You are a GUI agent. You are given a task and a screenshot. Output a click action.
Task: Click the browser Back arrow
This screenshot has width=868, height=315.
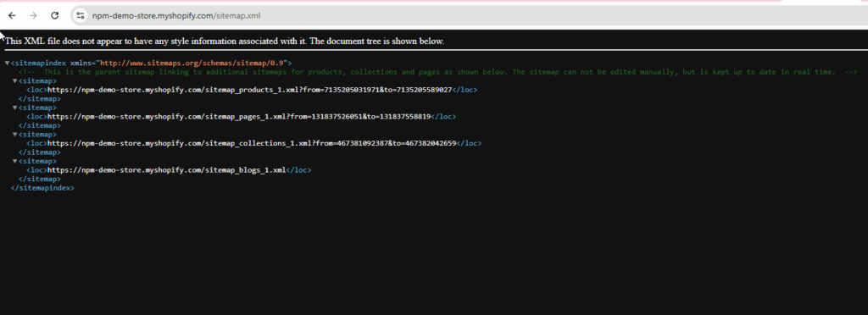12,15
